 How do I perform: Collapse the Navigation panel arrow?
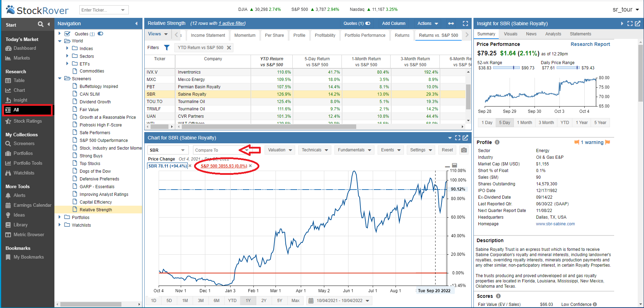pos(137,23)
